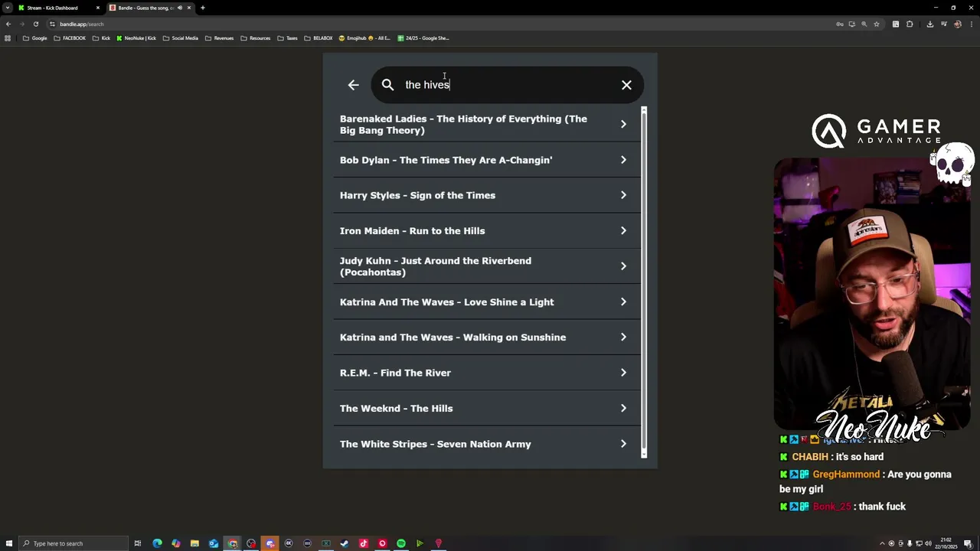Screen dimensions: 980x551
Task: Open the NeoNuke | Kick bookmark
Action: (136, 38)
